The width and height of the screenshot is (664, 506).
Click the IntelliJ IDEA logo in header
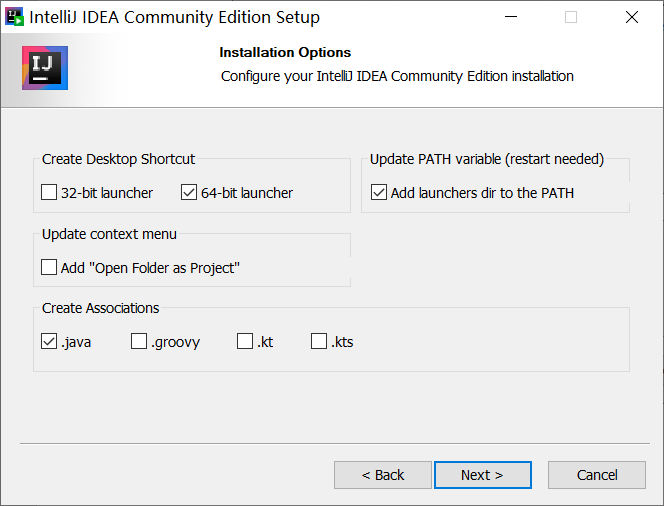45,68
